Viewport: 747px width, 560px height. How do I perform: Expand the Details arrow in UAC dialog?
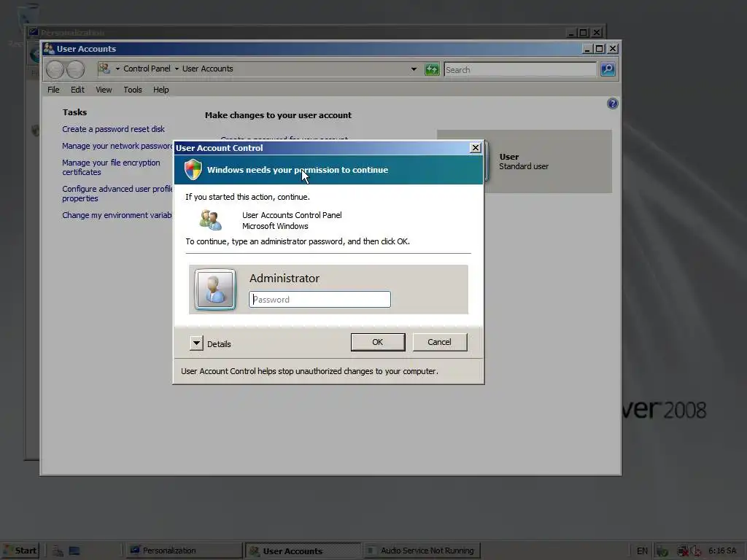point(196,343)
